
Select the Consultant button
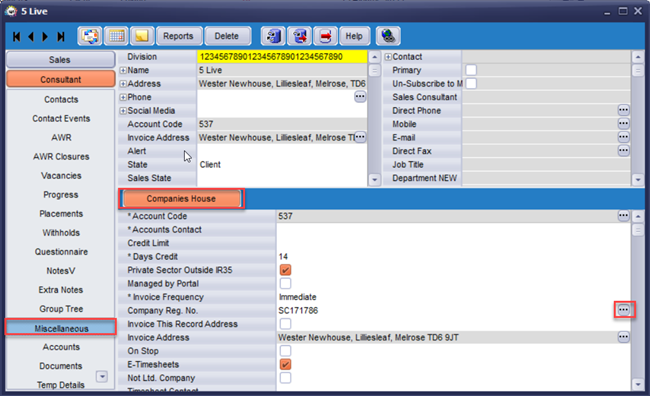[x=61, y=79]
